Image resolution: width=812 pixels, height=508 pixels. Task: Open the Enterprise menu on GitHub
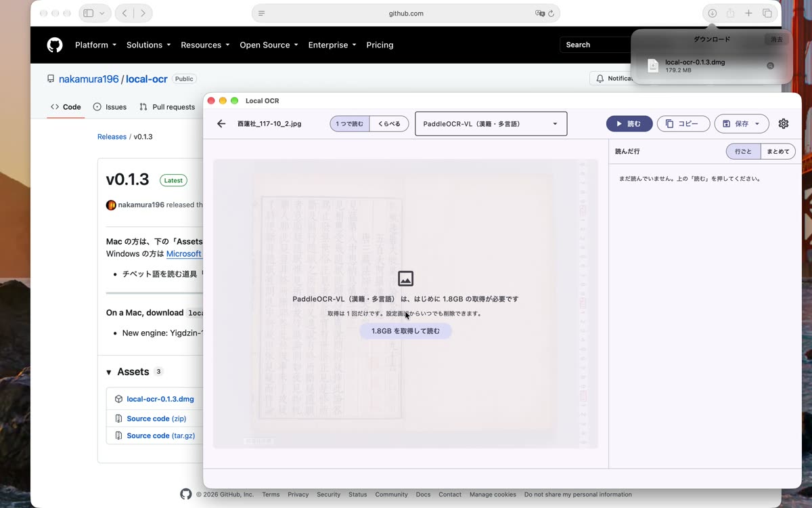[332, 45]
